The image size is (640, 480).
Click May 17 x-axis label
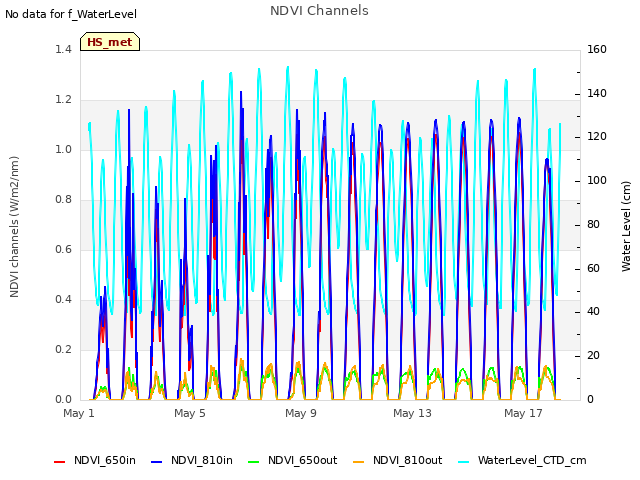coord(523,413)
